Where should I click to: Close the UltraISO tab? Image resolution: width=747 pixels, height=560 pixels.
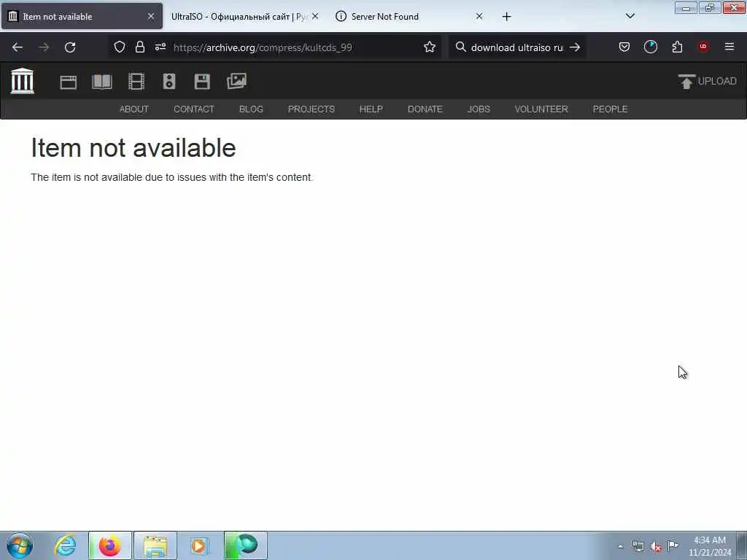tap(315, 16)
